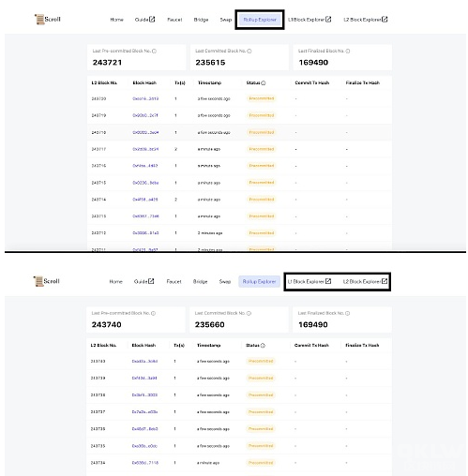The image size is (468, 476).
Task: Click info icon next to count 243721
Action: (154, 51)
